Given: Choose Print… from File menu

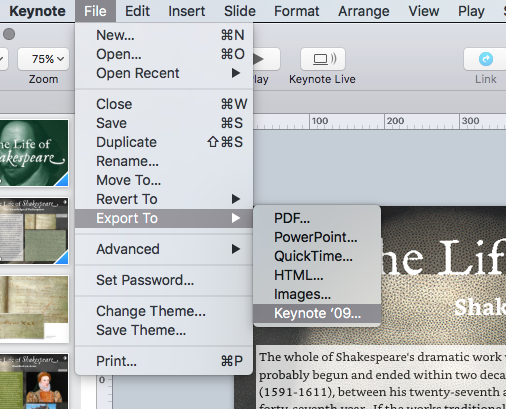Looking at the screenshot, I should click(x=164, y=361).
